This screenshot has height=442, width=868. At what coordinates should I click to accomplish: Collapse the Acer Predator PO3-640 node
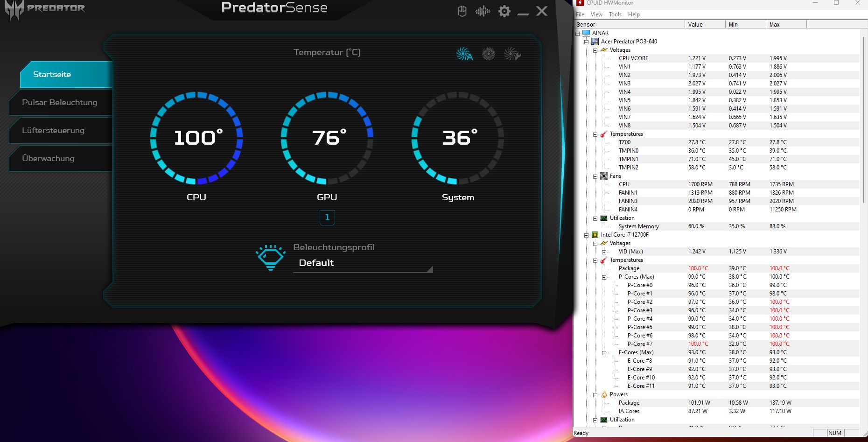[x=587, y=42]
